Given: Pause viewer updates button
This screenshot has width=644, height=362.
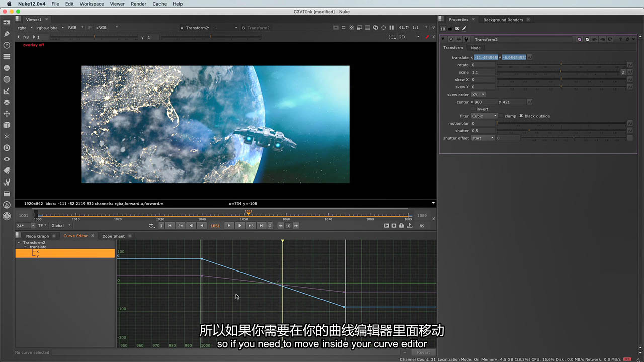Looking at the screenshot, I should [x=392, y=27].
